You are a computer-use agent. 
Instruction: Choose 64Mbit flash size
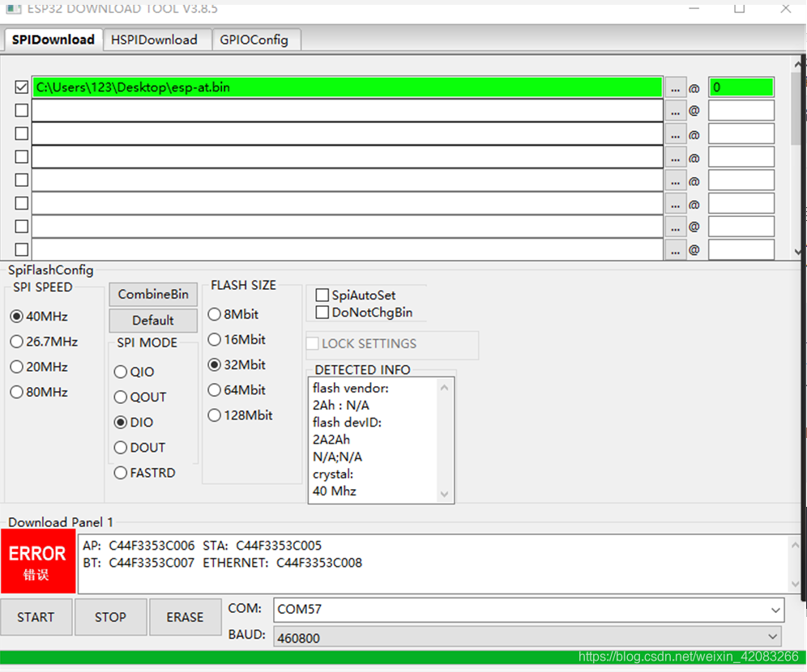pos(237,389)
